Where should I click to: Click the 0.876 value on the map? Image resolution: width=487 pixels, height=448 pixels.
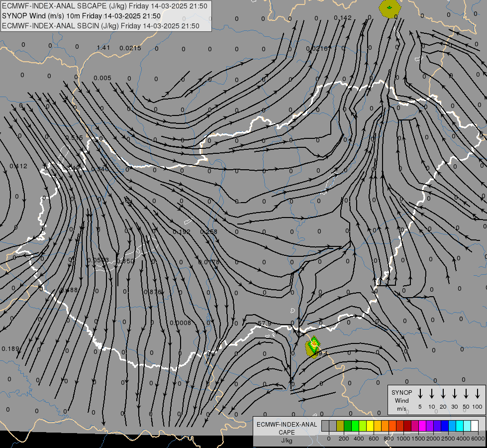click(x=153, y=292)
